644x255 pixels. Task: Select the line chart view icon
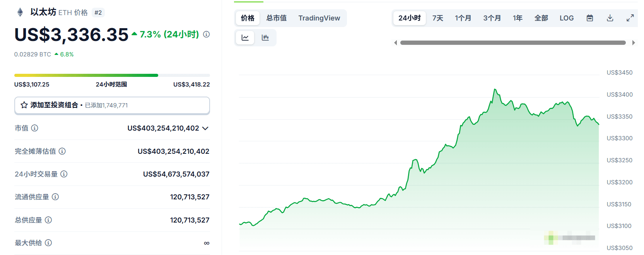tap(245, 37)
